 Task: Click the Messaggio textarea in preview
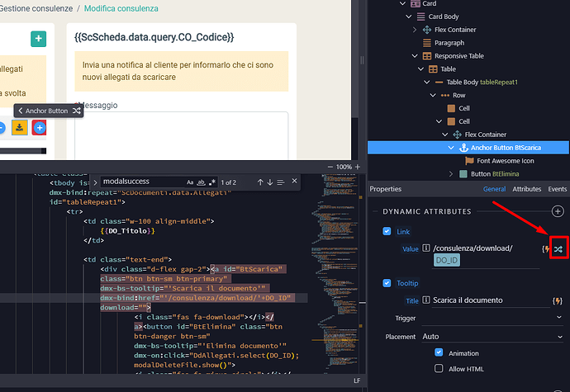click(x=182, y=135)
